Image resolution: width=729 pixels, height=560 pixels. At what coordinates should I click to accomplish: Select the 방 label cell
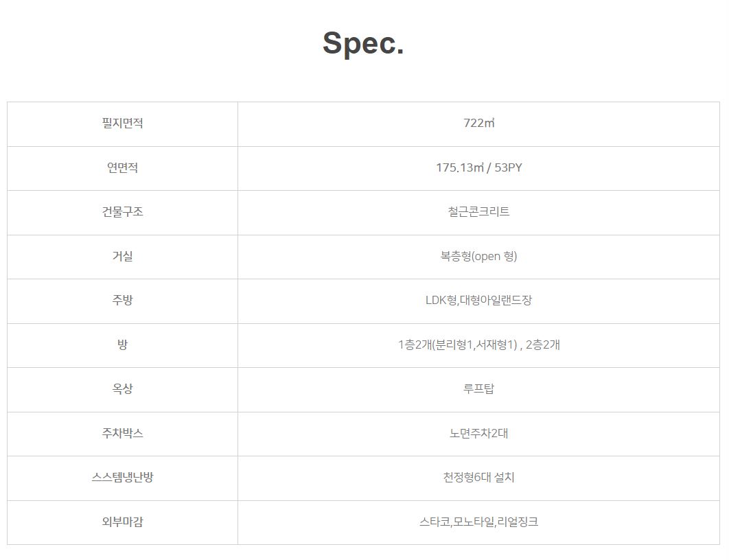coord(122,345)
